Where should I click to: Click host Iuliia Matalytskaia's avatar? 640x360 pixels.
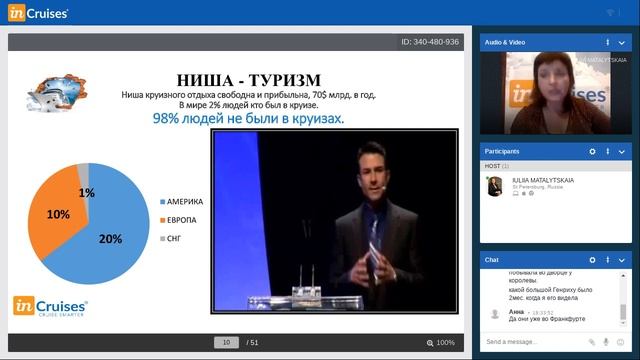(495, 187)
